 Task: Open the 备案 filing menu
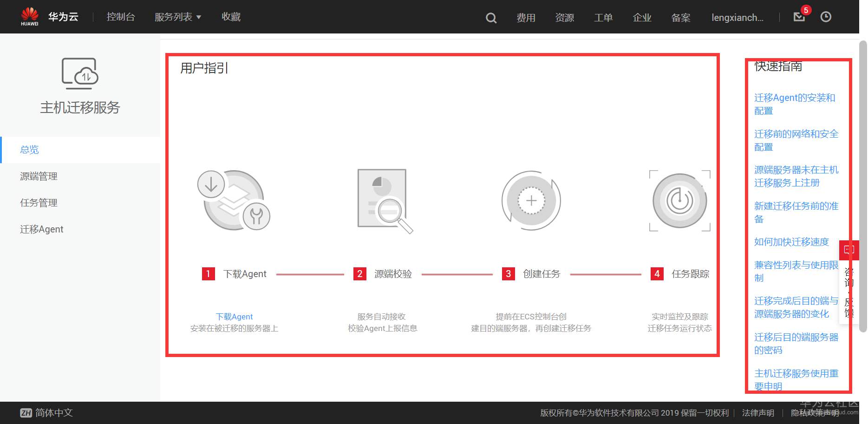[x=681, y=18]
